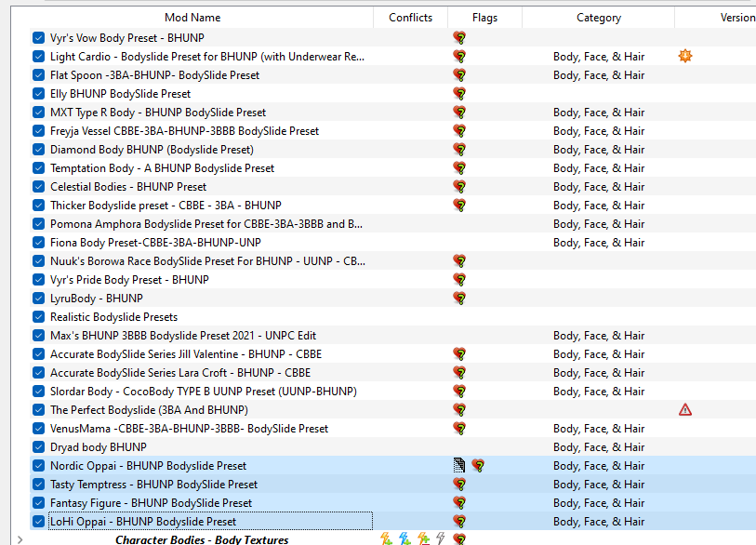Select Temptation Body mod name
756x545 pixels.
(x=162, y=168)
